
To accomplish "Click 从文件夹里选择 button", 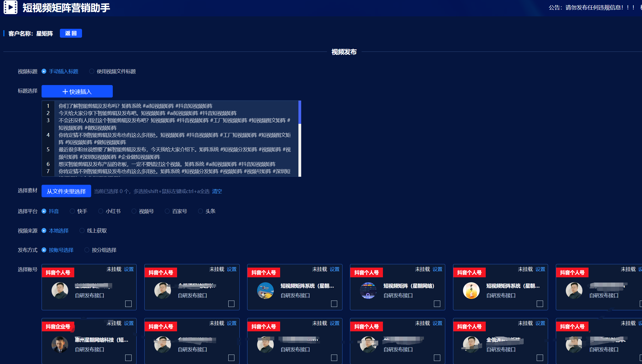I will click(x=66, y=191).
